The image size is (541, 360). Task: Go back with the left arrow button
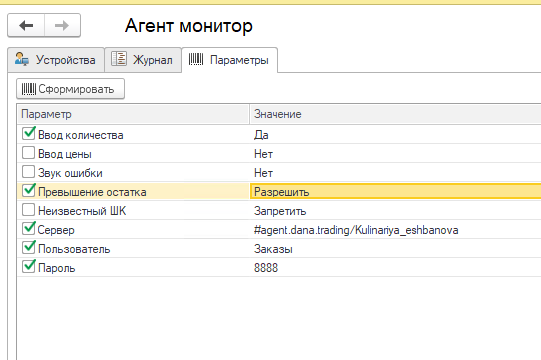click(x=26, y=25)
